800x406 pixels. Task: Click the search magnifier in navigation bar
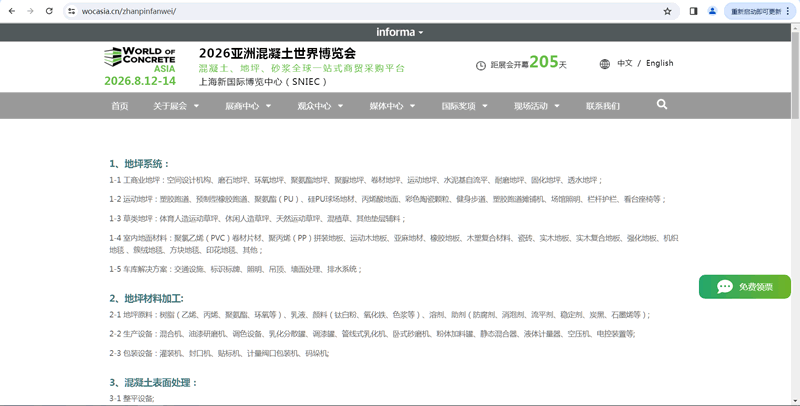pos(661,105)
